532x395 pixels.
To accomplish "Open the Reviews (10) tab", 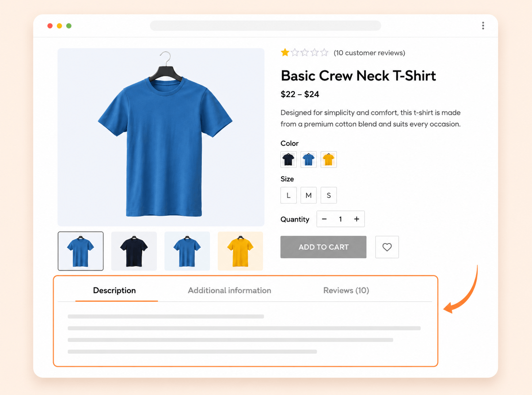I will click(346, 290).
